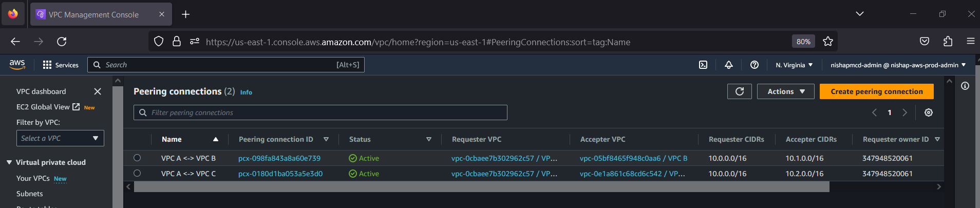Close the VPC dashboard sidebar
Screen dimensions: 980x208
(x=98, y=91)
